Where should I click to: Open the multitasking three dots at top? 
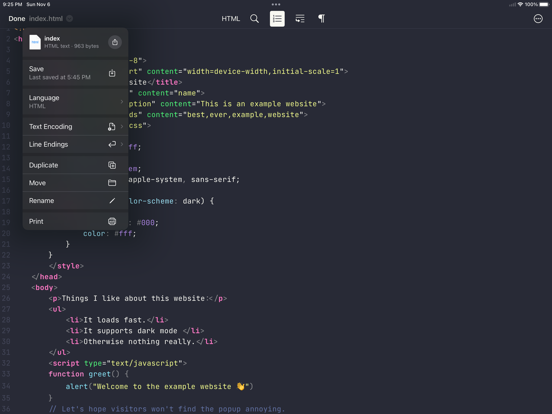tap(276, 5)
